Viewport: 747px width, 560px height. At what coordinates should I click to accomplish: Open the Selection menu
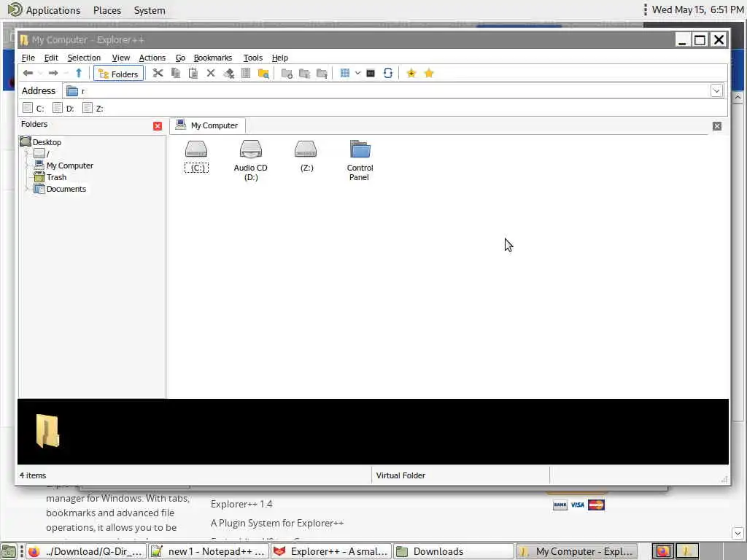[84, 58]
